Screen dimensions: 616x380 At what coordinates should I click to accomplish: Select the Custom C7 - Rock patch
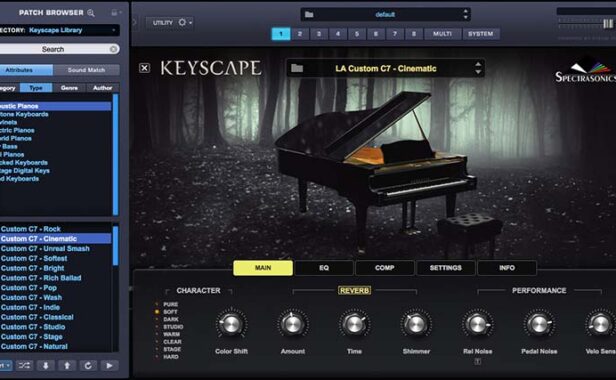click(55, 229)
